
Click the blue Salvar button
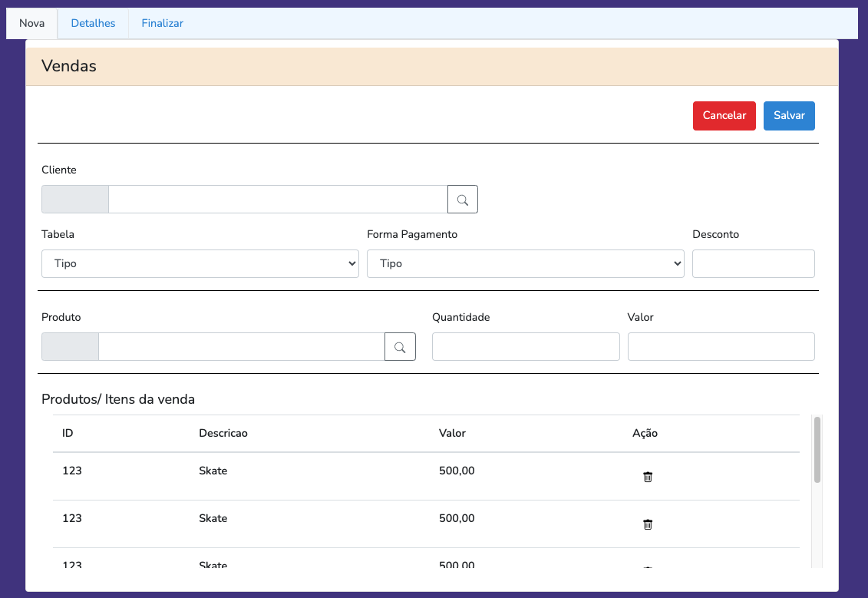click(789, 116)
